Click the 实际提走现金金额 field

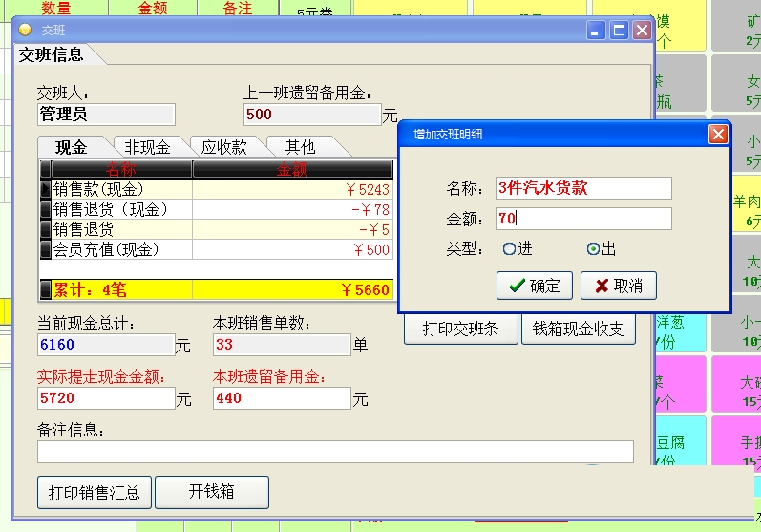106,398
